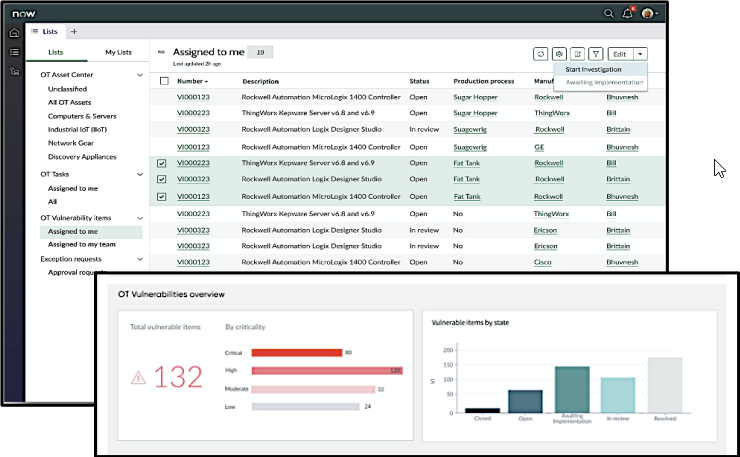Viewport: 740px width, 457px height.
Task: Open the user avatar menu
Action: click(x=649, y=13)
